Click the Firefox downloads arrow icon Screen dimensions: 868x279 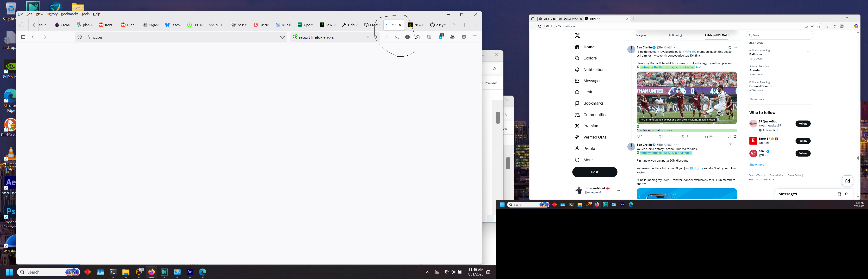pos(397,37)
